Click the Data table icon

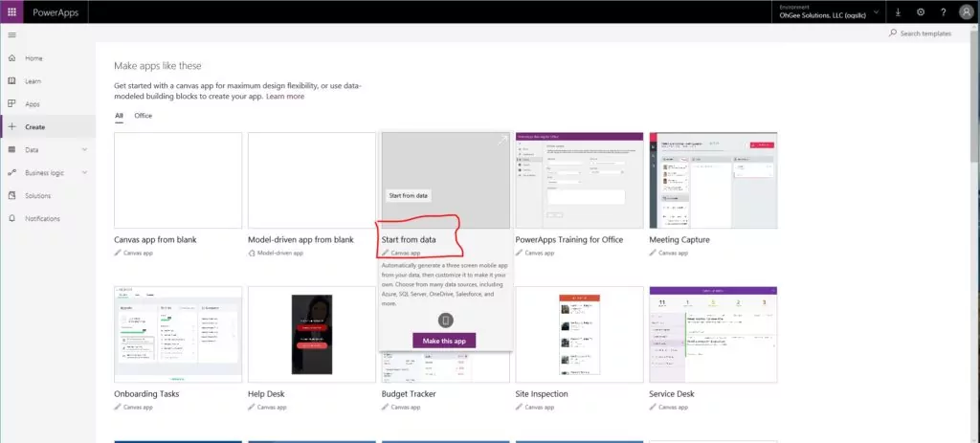click(11, 150)
